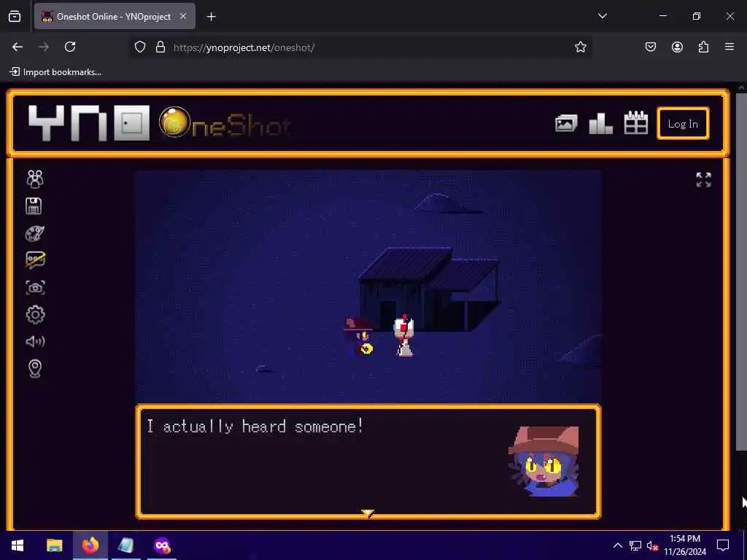The image size is (747, 560).
Task: Open the save data floppy disk icon
Action: (x=34, y=206)
